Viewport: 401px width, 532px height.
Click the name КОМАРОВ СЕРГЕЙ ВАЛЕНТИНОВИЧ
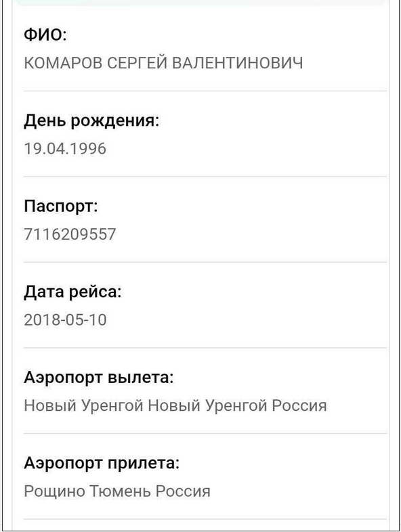point(163,63)
